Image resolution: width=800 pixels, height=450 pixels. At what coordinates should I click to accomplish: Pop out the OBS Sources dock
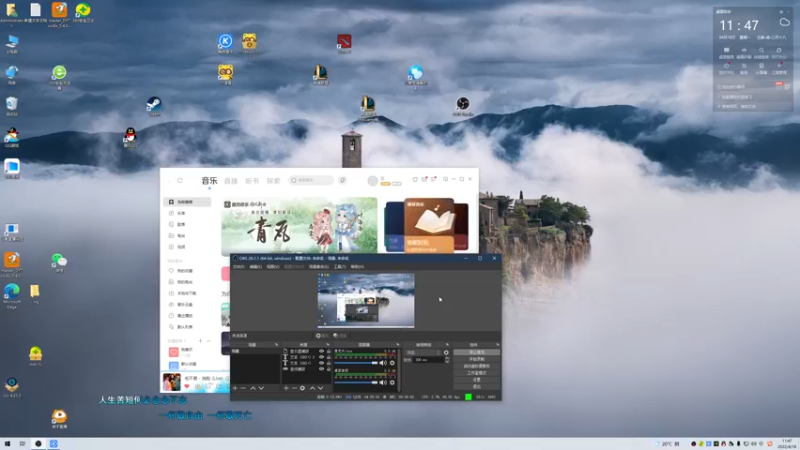click(328, 345)
